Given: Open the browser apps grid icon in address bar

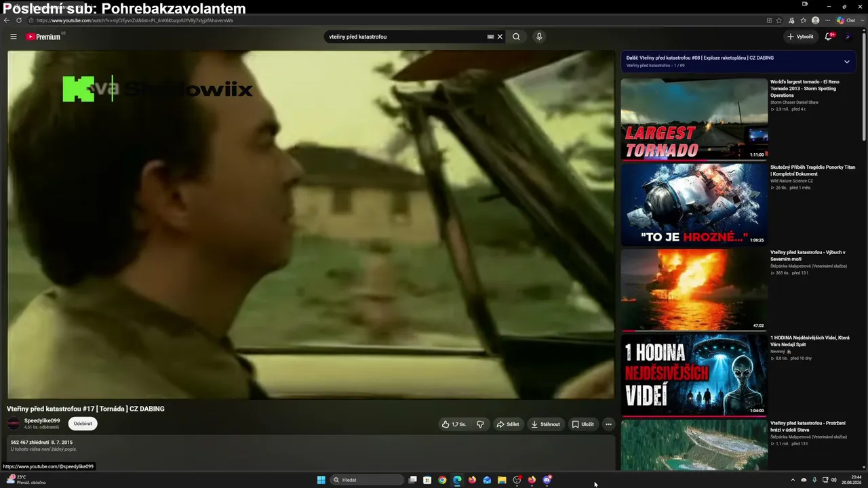Looking at the screenshot, I should [x=768, y=20].
